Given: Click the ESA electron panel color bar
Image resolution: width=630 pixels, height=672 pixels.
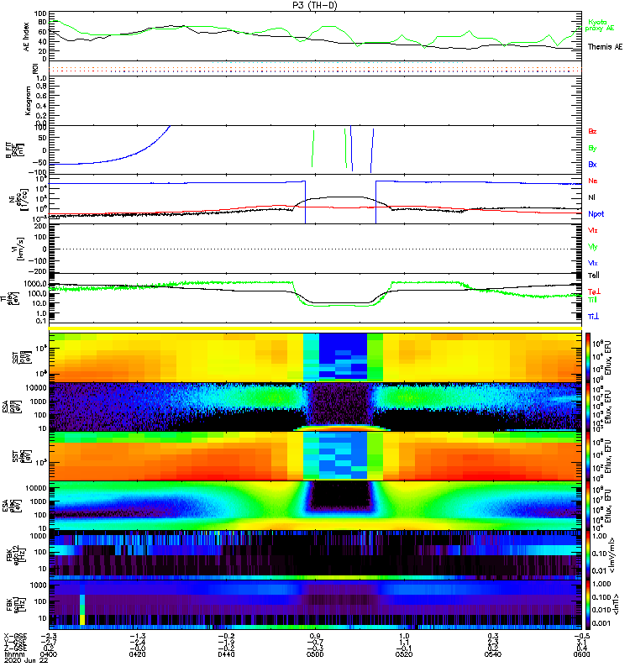Looking at the screenshot, I should (x=588, y=506).
